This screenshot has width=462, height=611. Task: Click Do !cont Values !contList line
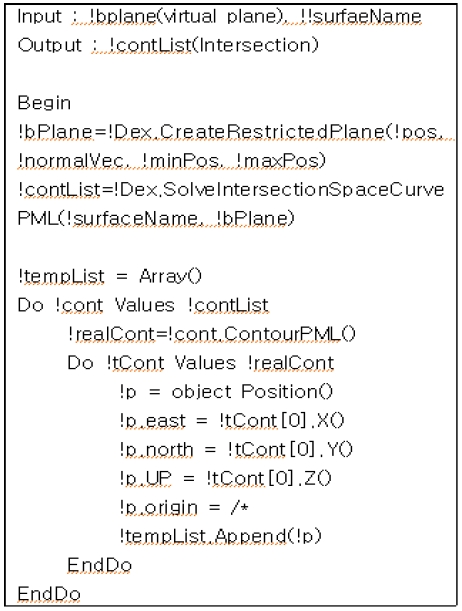(143, 305)
